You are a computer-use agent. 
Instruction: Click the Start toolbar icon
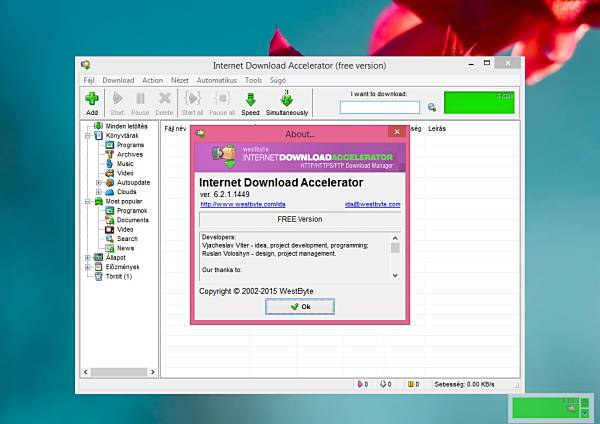coord(117,98)
